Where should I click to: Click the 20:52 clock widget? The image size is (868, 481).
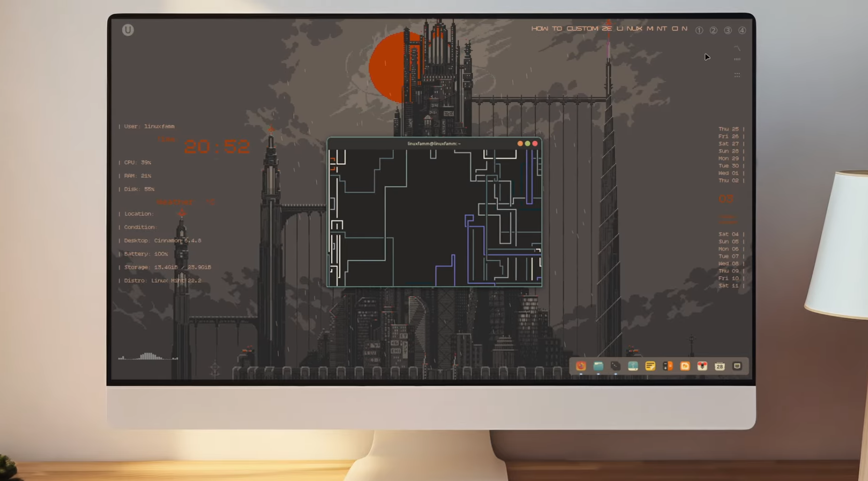tap(217, 147)
